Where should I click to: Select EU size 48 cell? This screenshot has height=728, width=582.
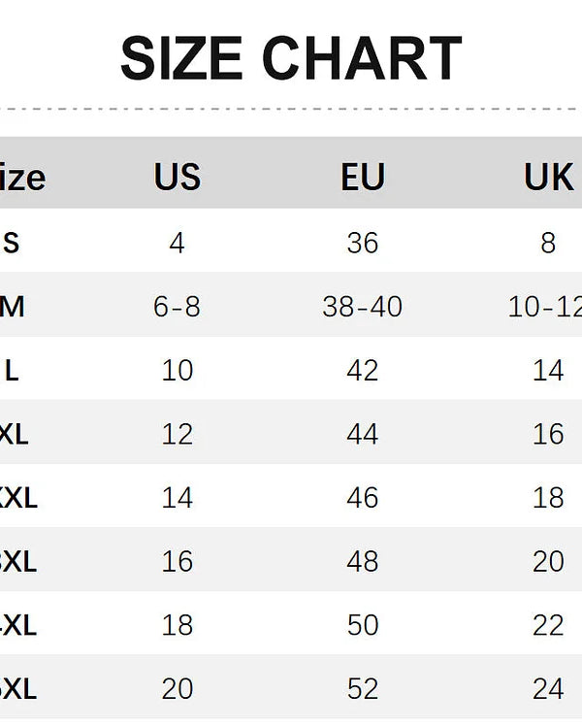363,561
